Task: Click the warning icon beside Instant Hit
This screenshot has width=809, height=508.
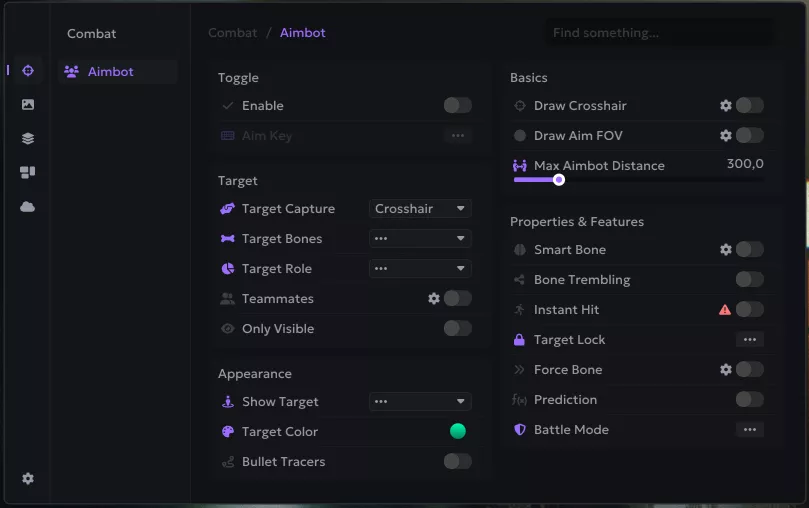Action: click(725, 310)
